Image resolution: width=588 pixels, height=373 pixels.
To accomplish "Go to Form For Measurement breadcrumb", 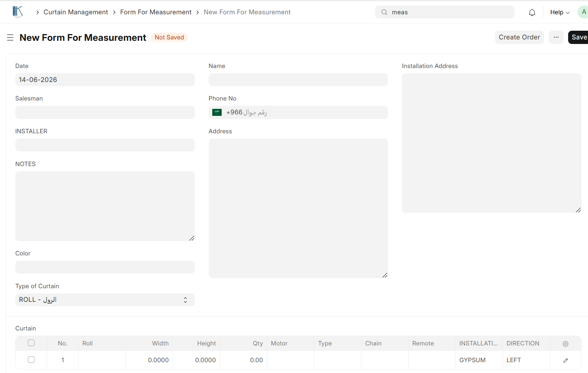I will pyautogui.click(x=156, y=12).
